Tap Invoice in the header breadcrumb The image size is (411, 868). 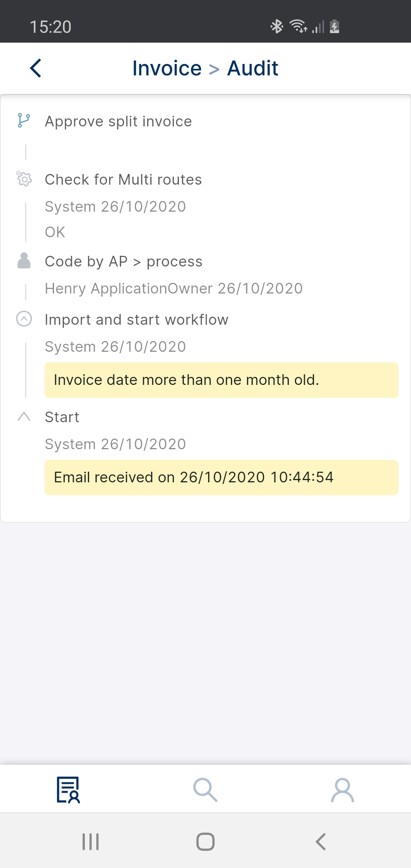click(x=167, y=69)
